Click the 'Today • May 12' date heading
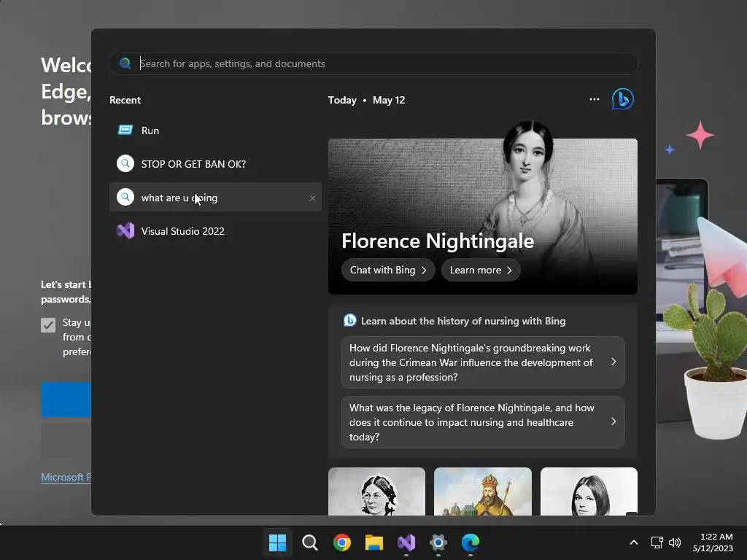The image size is (747, 560). click(366, 100)
